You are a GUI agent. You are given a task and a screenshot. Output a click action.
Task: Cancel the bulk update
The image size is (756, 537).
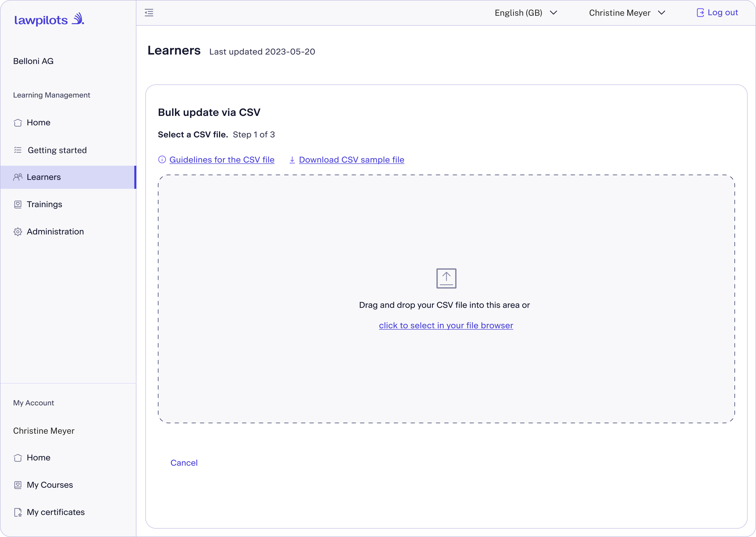[184, 463]
